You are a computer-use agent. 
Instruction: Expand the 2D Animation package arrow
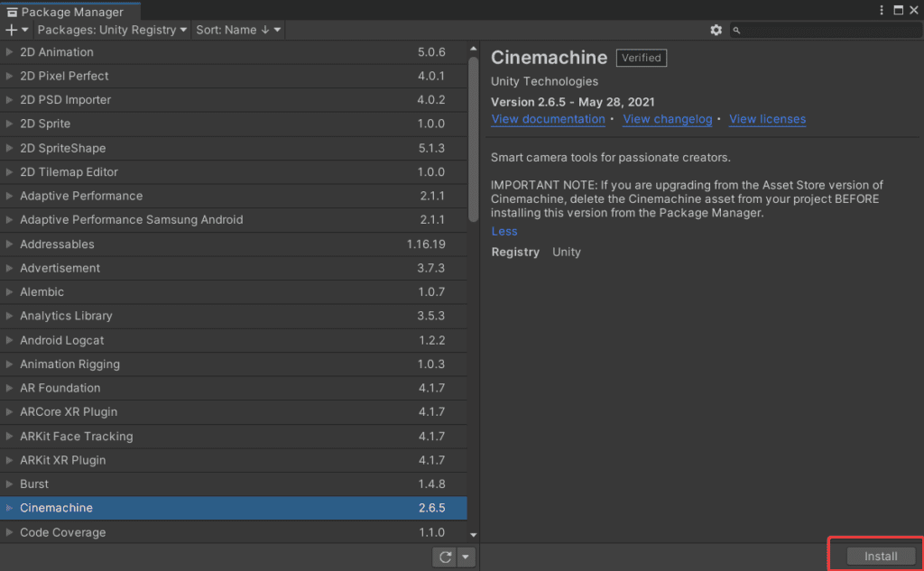(x=9, y=51)
